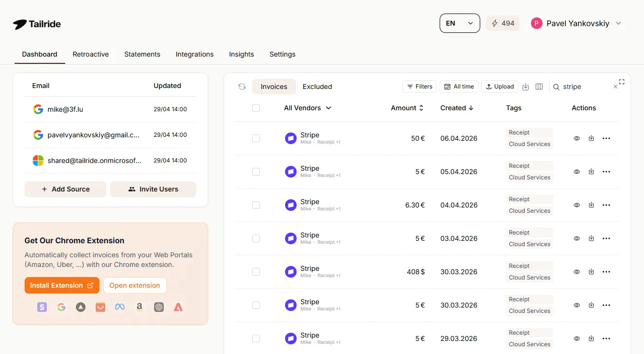
Task: Click the Add Source button
Action: 65,189
